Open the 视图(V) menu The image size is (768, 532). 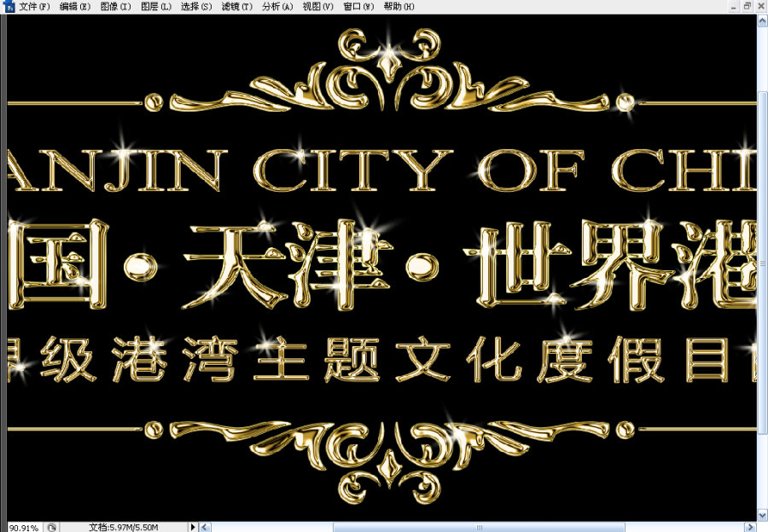point(317,6)
